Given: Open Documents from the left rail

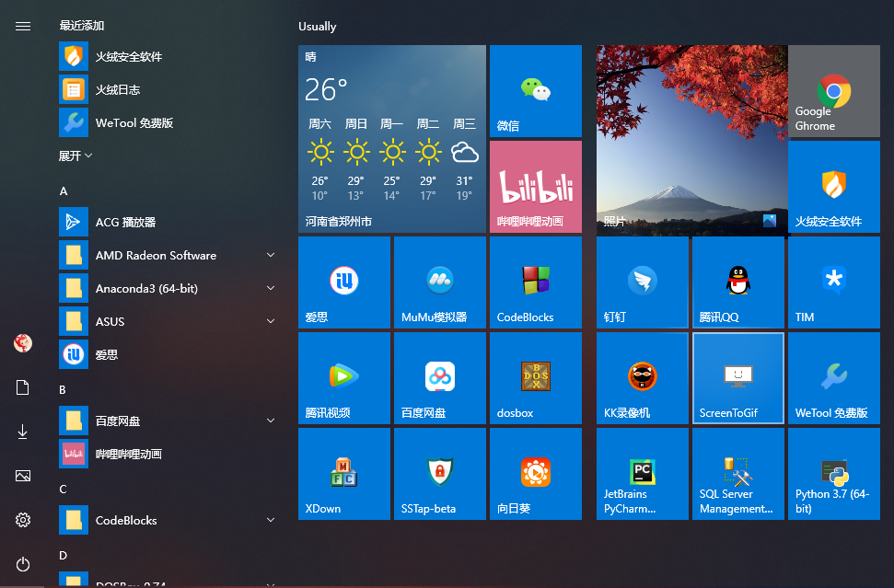Looking at the screenshot, I should pyautogui.click(x=23, y=387).
